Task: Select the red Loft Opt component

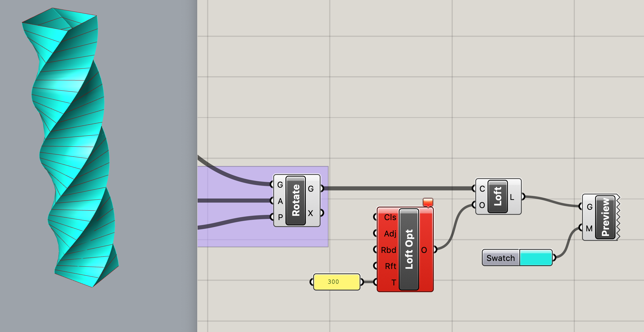Action: 409,249
